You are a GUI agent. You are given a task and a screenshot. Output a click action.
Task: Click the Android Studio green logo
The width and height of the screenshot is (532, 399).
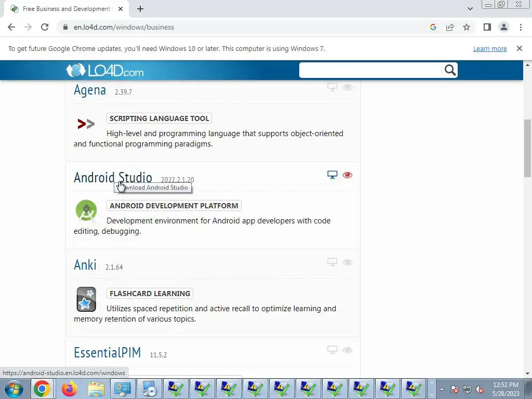pyautogui.click(x=86, y=210)
